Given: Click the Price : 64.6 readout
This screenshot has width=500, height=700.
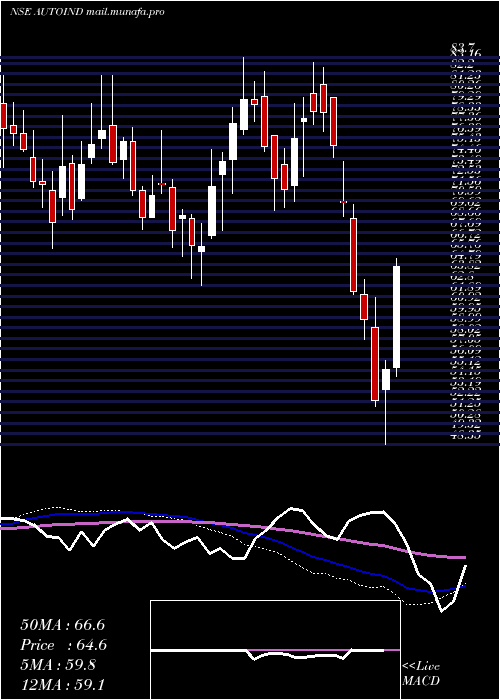Looking at the screenshot, I should click(63, 645).
